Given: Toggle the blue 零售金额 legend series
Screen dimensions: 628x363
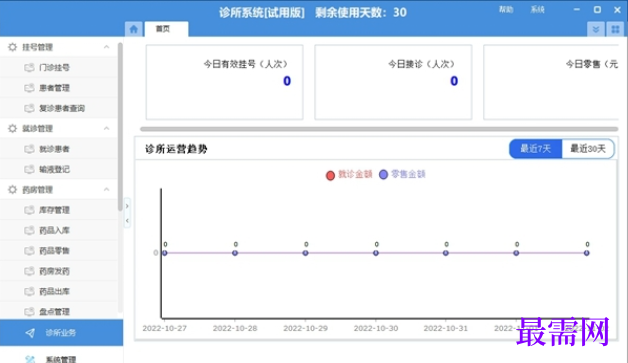Looking at the screenshot, I should [x=402, y=174].
